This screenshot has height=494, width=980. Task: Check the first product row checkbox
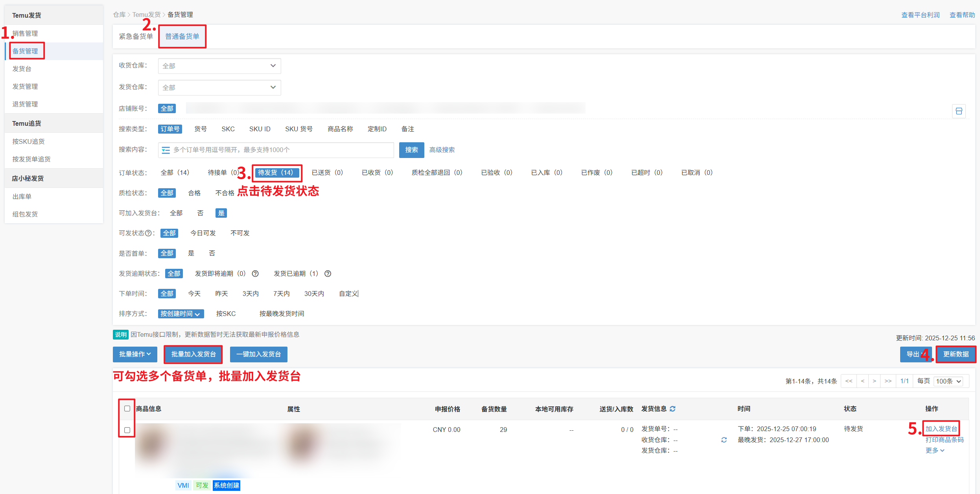(127, 430)
